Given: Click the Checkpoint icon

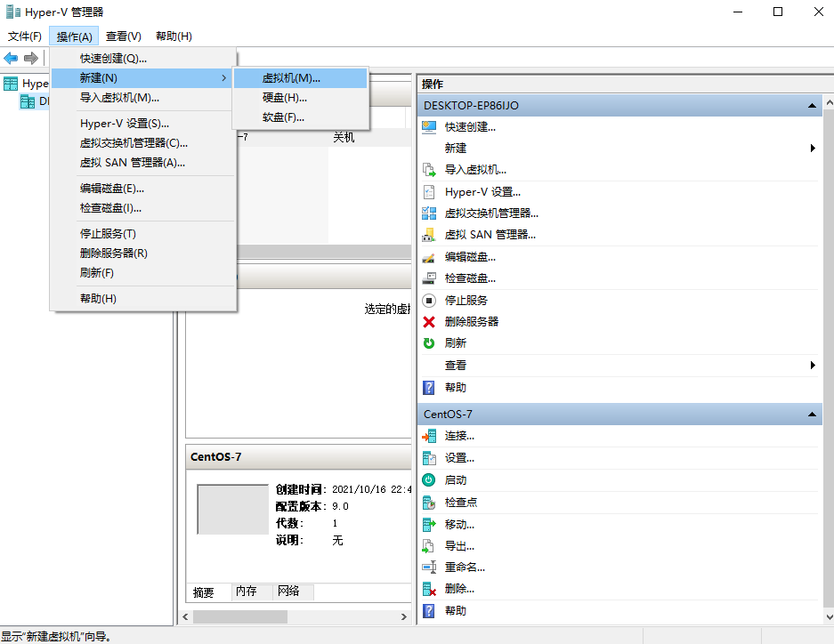Looking at the screenshot, I should click(429, 503).
